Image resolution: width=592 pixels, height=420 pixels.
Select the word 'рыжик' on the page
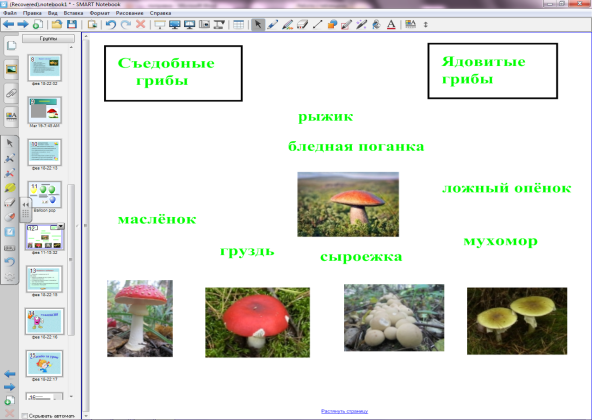[325, 117]
